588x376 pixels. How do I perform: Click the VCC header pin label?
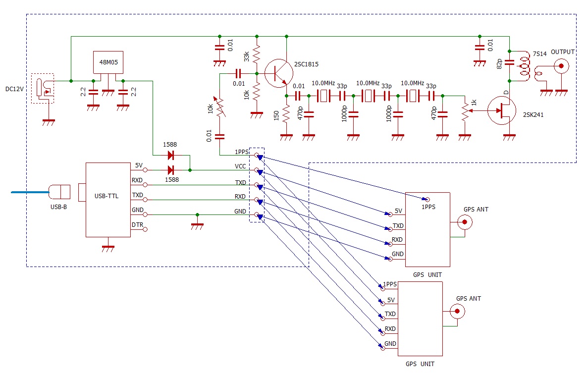coord(240,166)
